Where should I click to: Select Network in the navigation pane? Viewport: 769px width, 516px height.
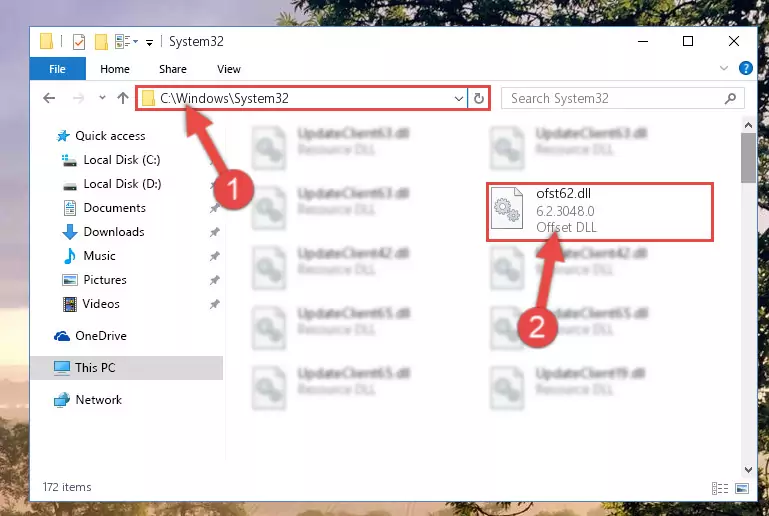99,400
